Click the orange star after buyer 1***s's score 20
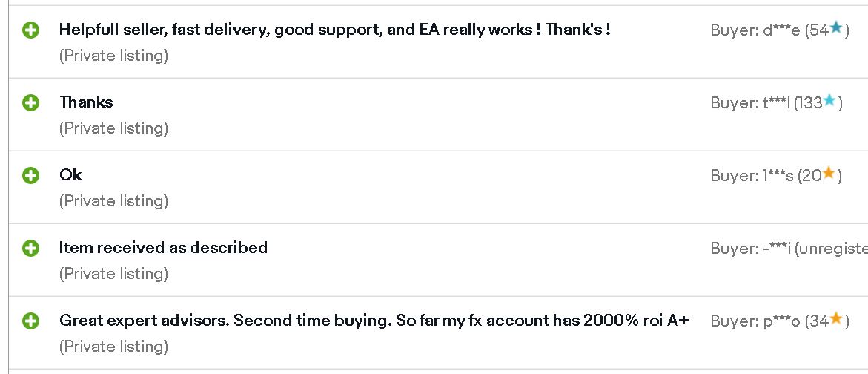Screen dimensions: 868x374 coord(829,174)
